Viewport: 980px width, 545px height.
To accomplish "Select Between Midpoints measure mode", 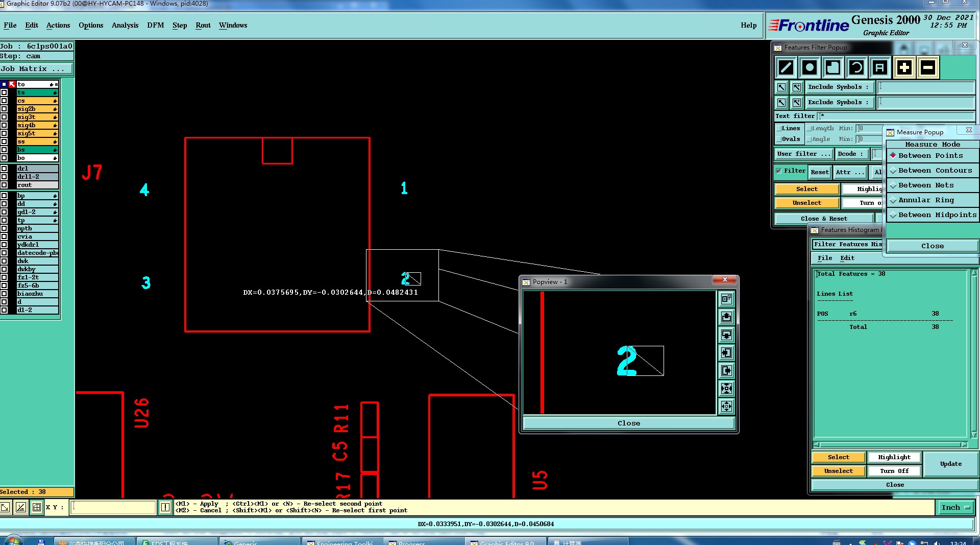I will [933, 215].
